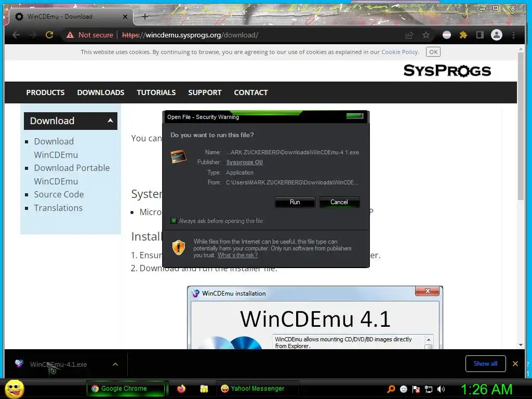Open the SUPPORT menu
532x399 pixels.
205,92
